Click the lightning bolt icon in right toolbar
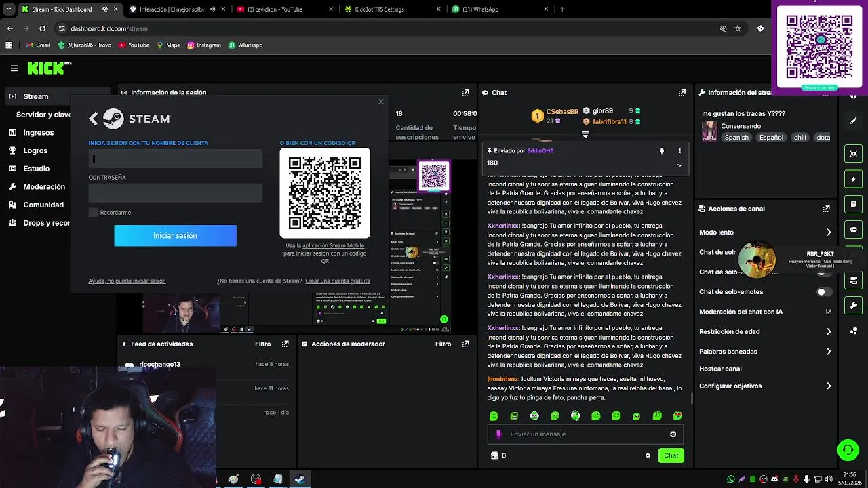868x488 pixels. (x=854, y=179)
